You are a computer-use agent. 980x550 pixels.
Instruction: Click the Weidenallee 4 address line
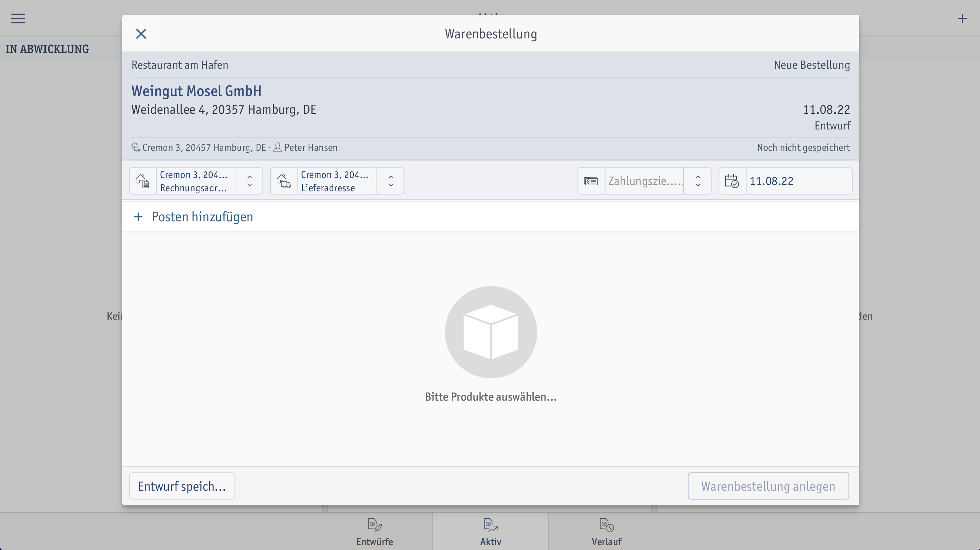tap(224, 110)
